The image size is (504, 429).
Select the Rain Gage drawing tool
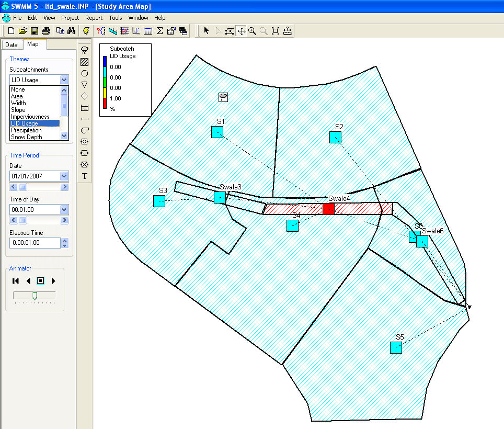[x=84, y=50]
